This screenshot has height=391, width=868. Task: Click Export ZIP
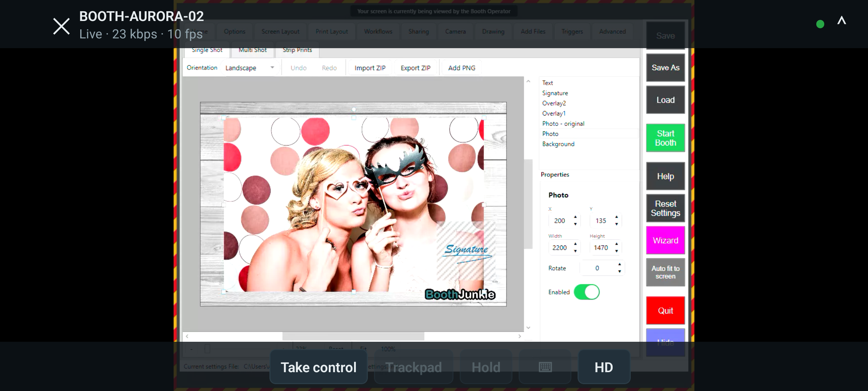point(416,68)
